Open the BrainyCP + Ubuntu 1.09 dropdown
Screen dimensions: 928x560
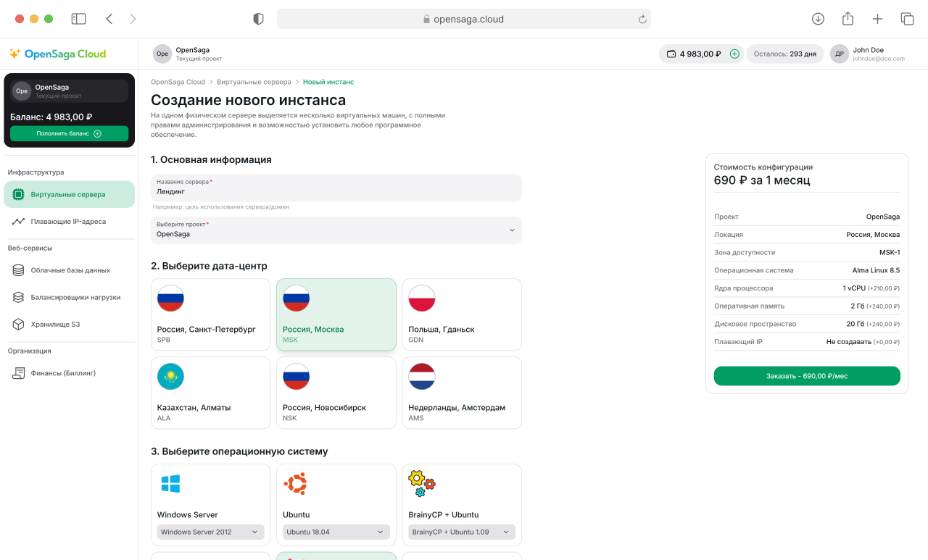pos(462,532)
